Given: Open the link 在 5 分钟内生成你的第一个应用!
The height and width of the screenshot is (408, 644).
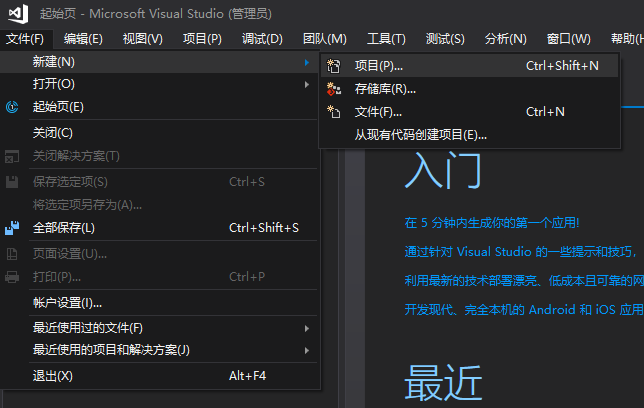Looking at the screenshot, I should point(492,223).
